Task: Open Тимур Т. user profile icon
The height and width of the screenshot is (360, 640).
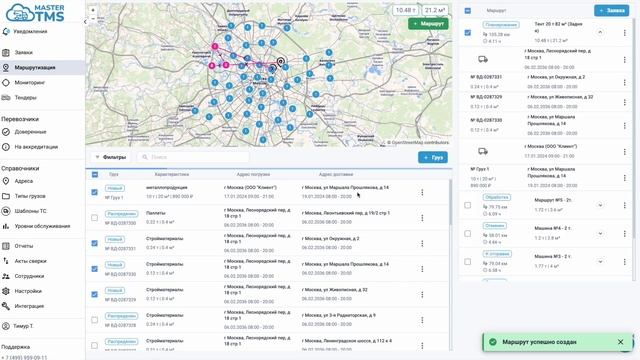Action: (6, 326)
